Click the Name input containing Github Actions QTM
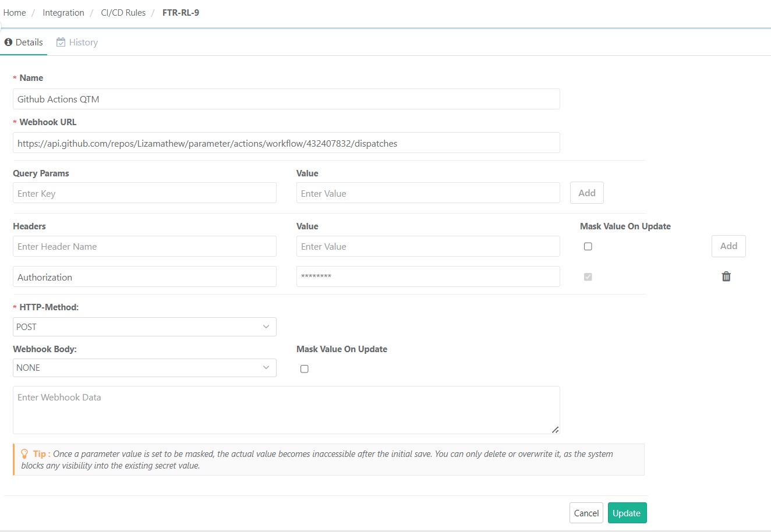Screen dimensions: 771x532 [285, 99]
